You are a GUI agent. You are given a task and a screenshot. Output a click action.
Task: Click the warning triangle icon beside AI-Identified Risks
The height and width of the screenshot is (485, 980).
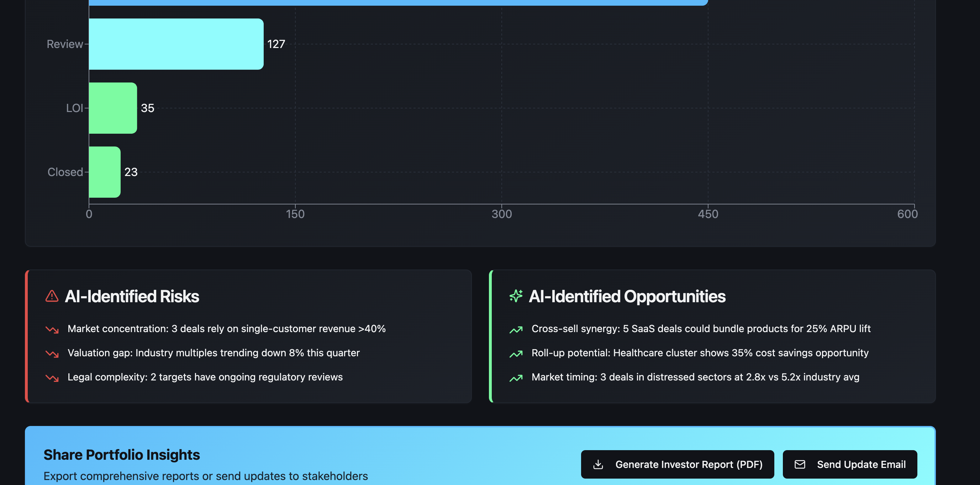point(52,296)
